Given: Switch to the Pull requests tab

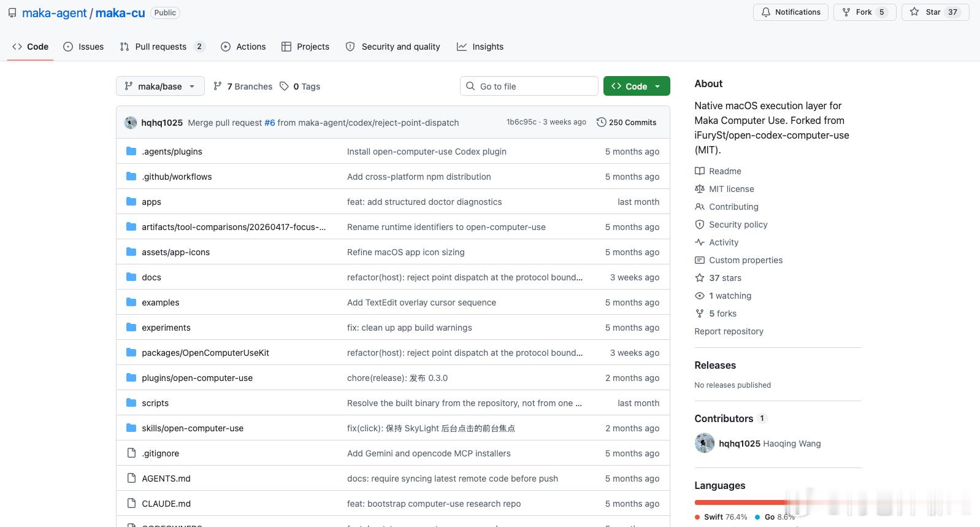Looking at the screenshot, I should pos(162,47).
